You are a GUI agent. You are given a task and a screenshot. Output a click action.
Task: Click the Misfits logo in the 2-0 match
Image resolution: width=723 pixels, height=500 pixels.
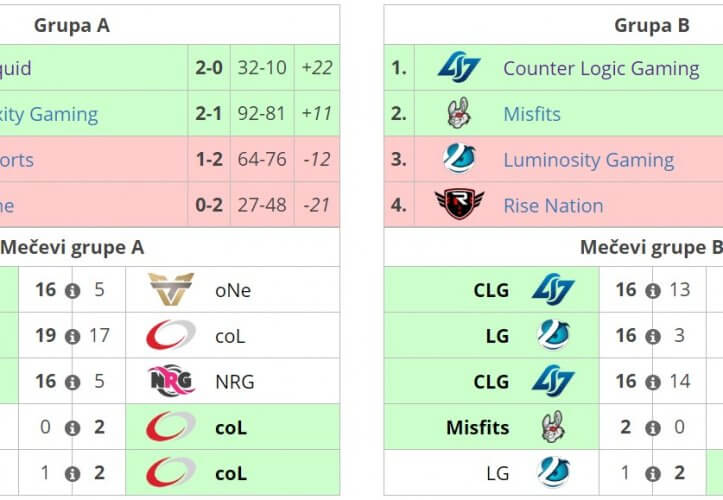pyautogui.click(x=553, y=427)
